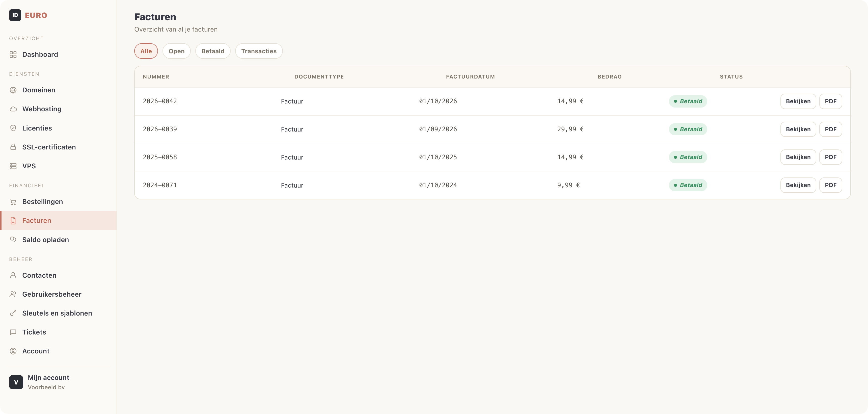The image size is (868, 414).
Task: Click the chat icon for Tickets
Action: click(x=13, y=332)
